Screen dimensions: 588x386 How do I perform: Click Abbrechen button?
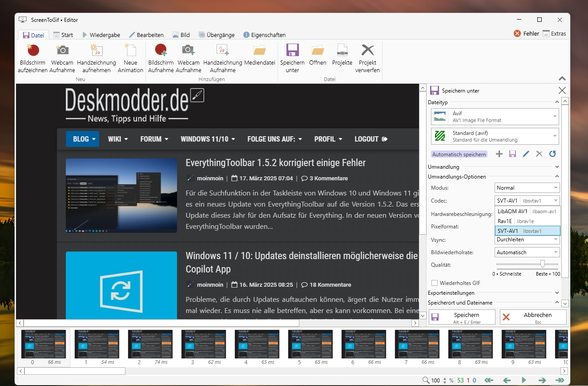[533, 317]
